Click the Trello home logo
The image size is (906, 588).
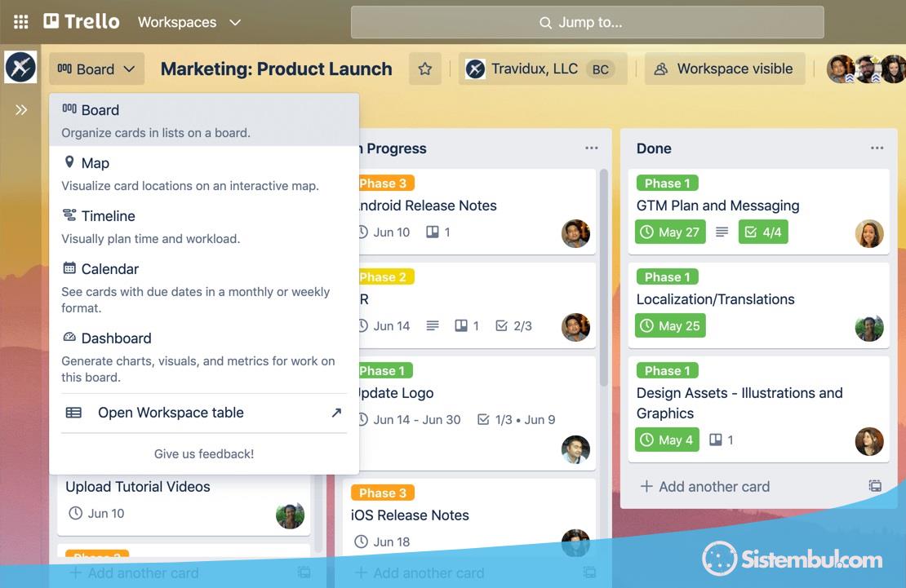82,22
